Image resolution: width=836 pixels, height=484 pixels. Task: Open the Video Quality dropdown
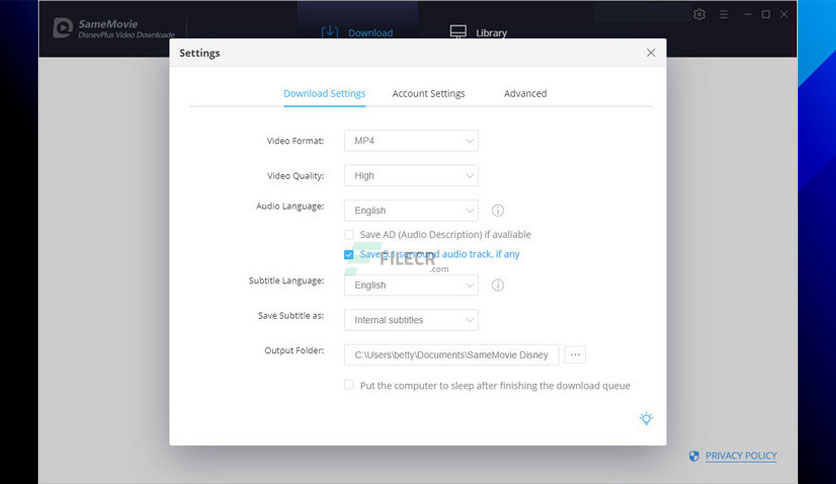(x=411, y=175)
